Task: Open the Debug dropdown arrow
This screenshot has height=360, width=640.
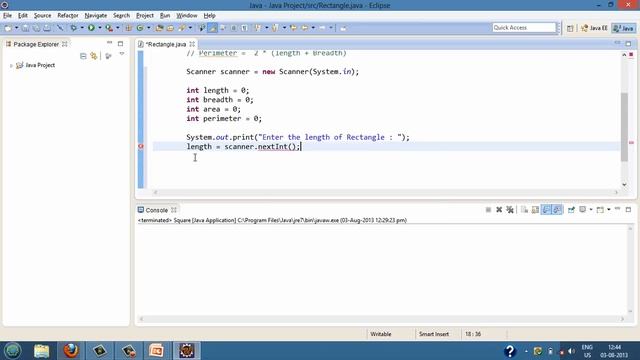Action: coord(82,28)
